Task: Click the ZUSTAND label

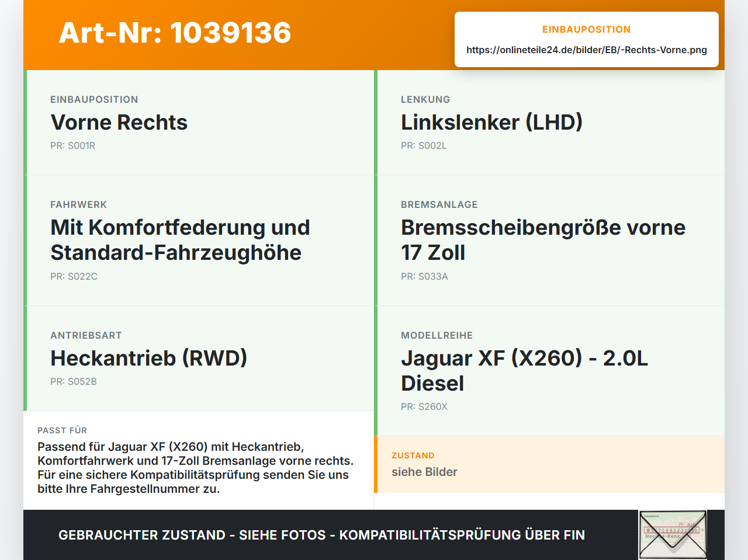Action: tap(413, 455)
